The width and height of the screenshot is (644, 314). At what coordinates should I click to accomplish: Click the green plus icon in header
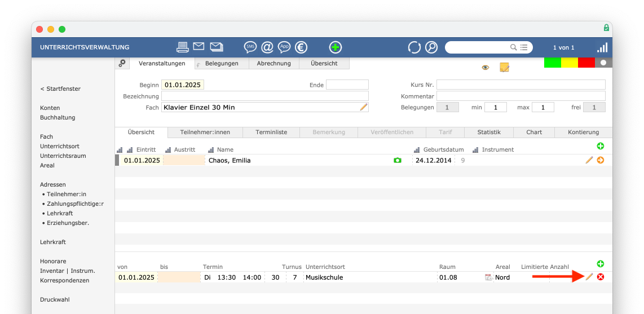point(336,47)
